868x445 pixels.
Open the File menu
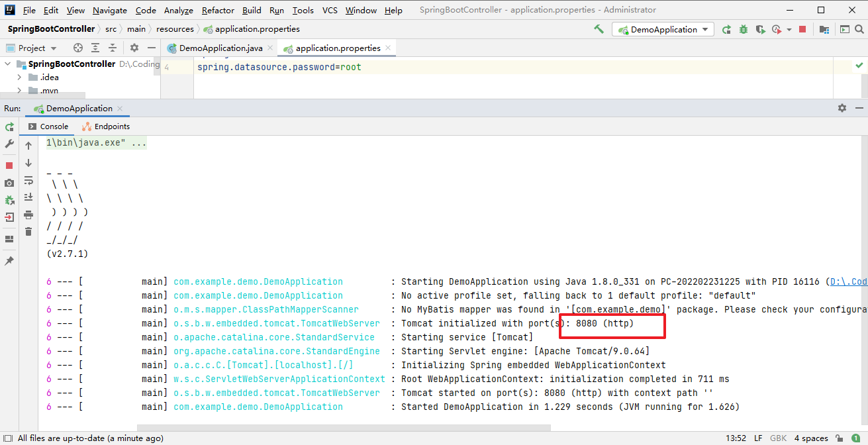click(30, 10)
